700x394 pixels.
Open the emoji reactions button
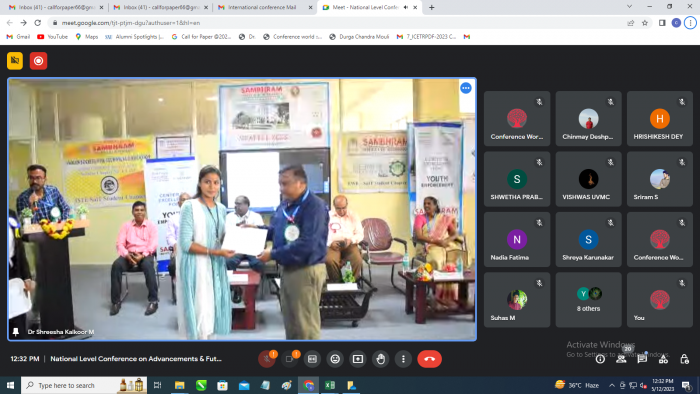click(x=335, y=359)
